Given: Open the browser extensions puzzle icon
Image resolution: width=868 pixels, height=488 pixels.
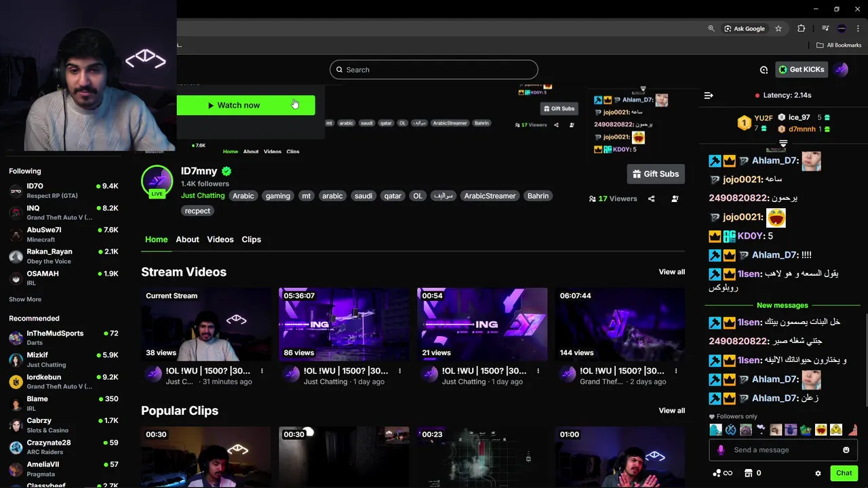Looking at the screenshot, I should point(802,28).
